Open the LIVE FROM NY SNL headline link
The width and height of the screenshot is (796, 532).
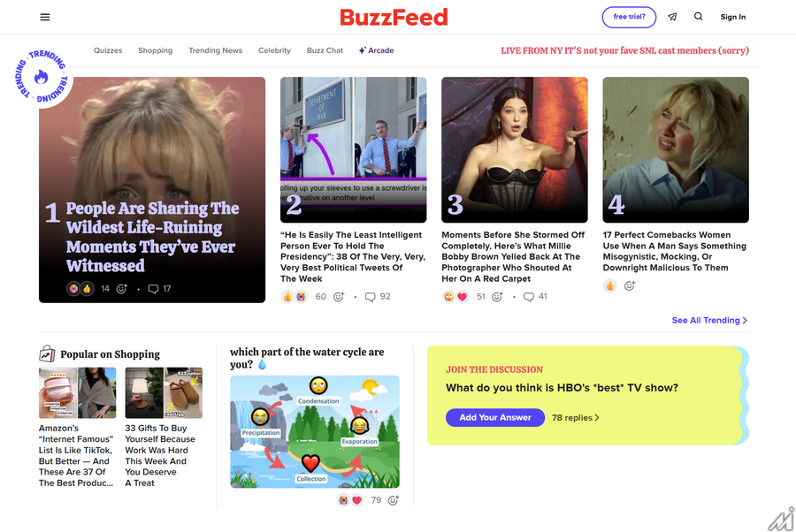pyautogui.click(x=625, y=50)
